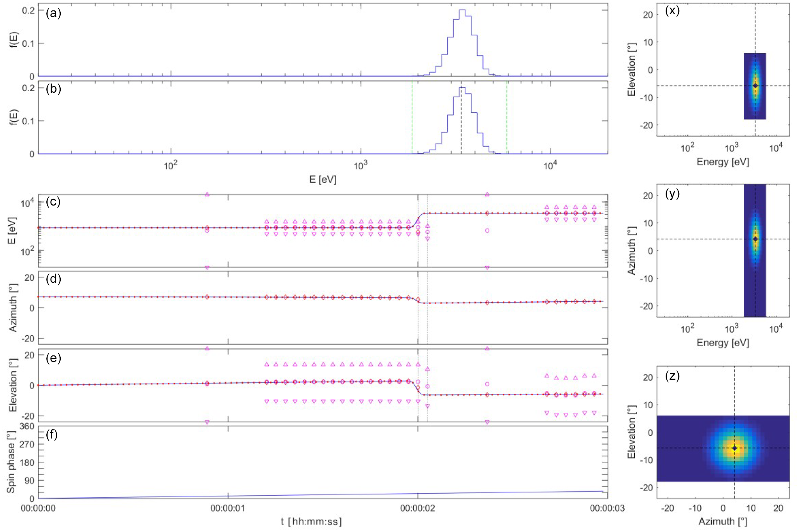Click the panel (f) label text
The image size is (799, 532).
[51, 435]
